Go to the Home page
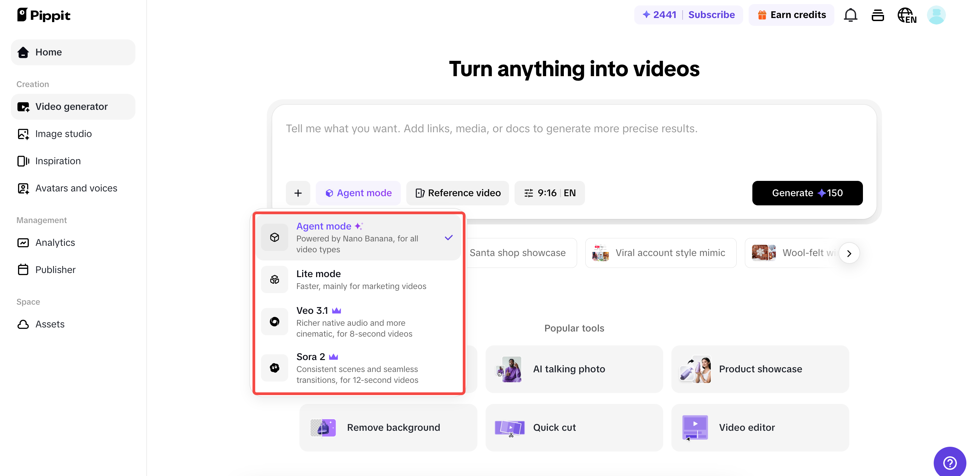Screen dimensions: 980x476 click(49, 52)
